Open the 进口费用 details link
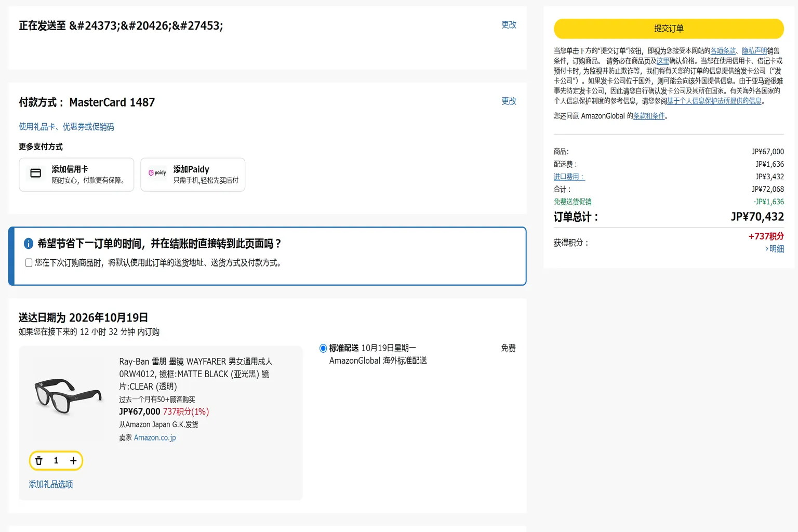 pyautogui.click(x=569, y=177)
